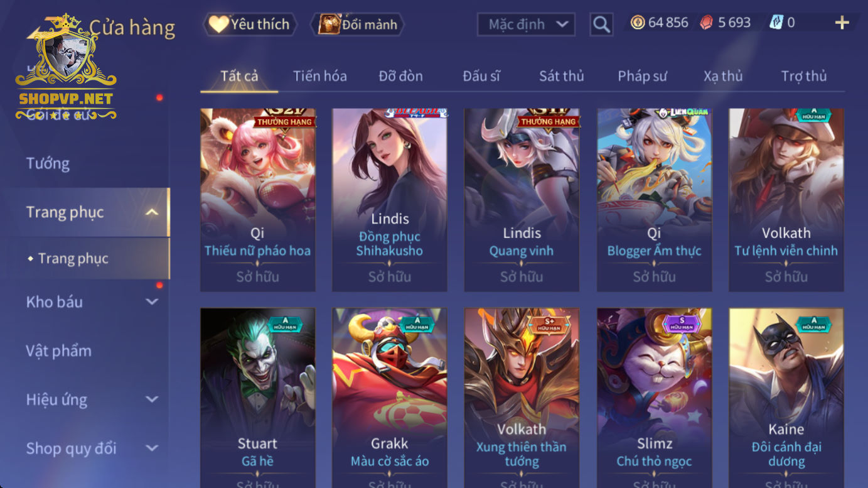Image resolution: width=868 pixels, height=488 pixels.
Task: Open the Mặc định sort dropdown
Action: click(x=526, y=24)
